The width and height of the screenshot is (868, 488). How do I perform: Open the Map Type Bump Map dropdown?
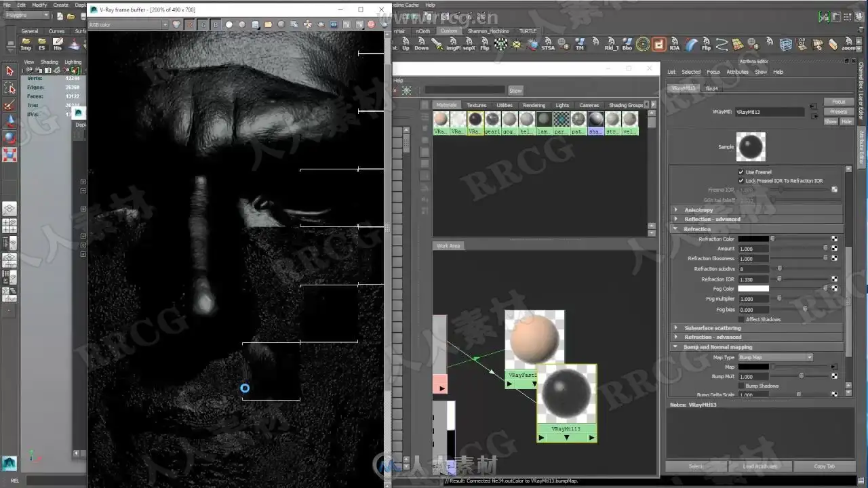[775, 357]
